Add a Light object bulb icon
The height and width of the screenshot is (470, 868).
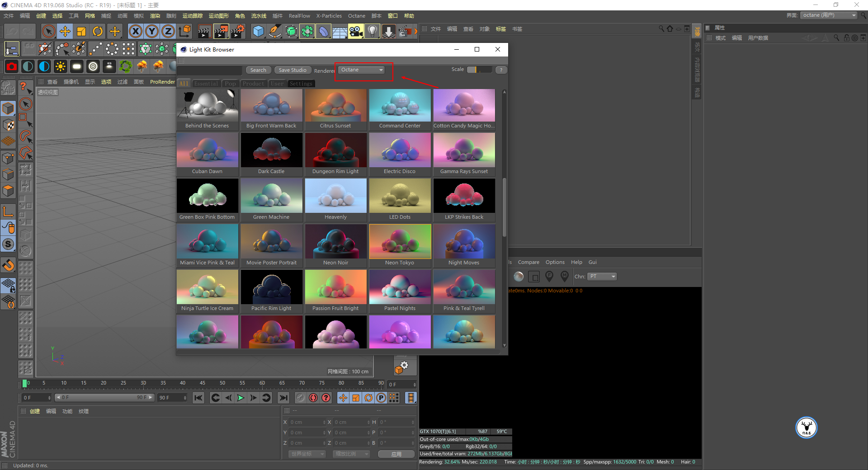372,31
